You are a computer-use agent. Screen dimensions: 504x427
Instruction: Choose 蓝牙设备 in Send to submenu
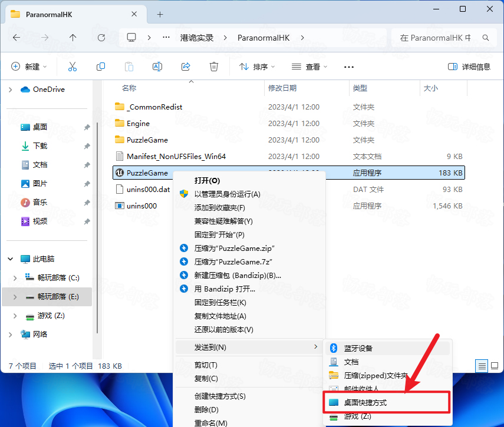point(388,348)
